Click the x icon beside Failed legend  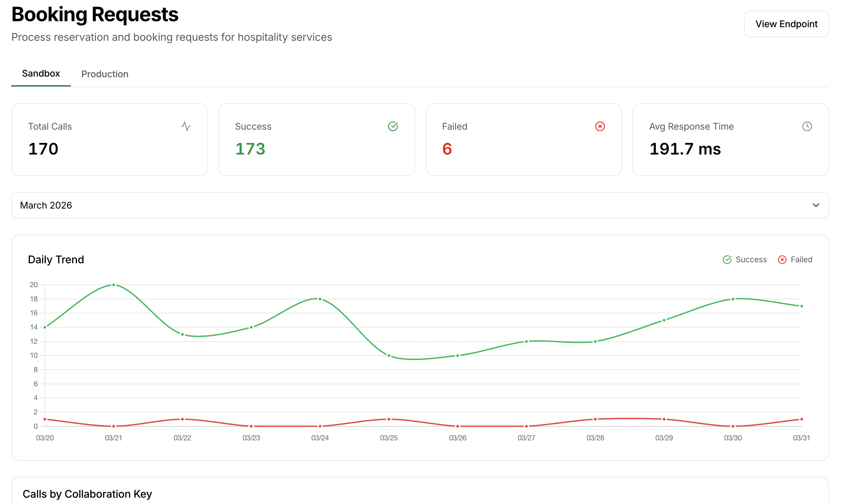[x=782, y=260]
